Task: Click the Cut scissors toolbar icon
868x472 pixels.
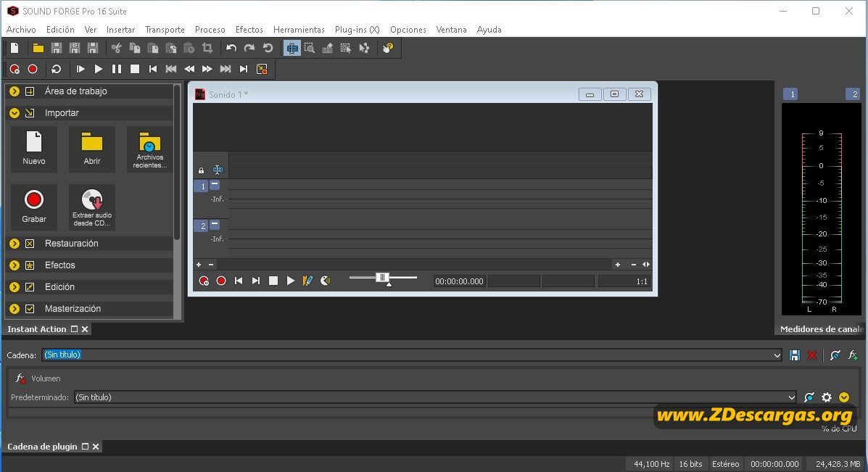Action: point(116,48)
